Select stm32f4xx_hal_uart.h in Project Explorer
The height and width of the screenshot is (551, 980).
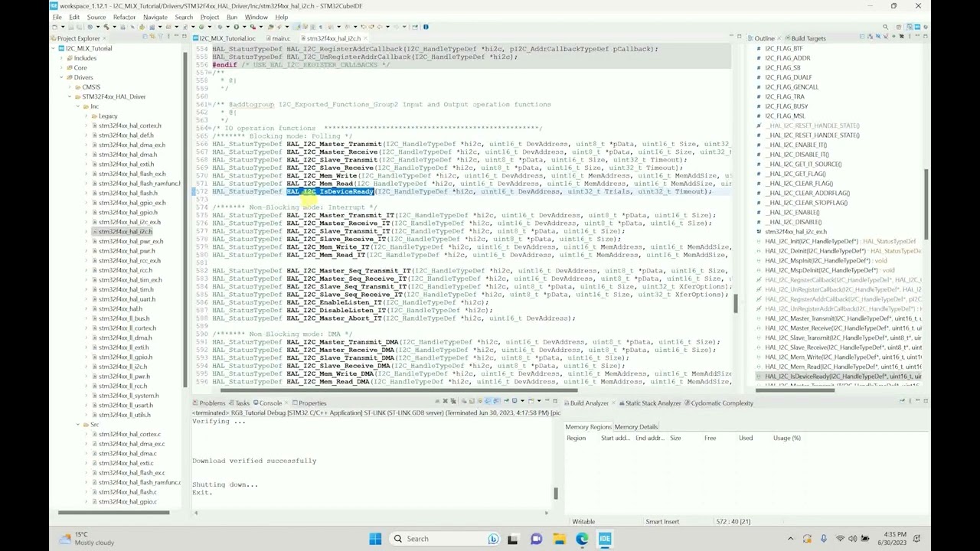[126, 299]
